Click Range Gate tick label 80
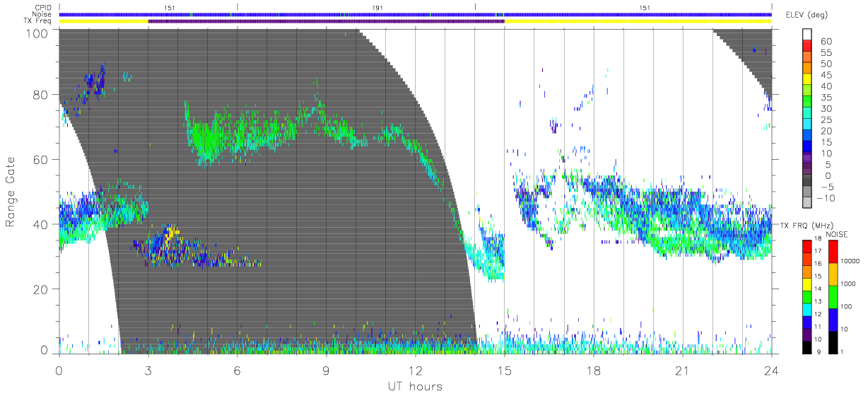 (41, 94)
